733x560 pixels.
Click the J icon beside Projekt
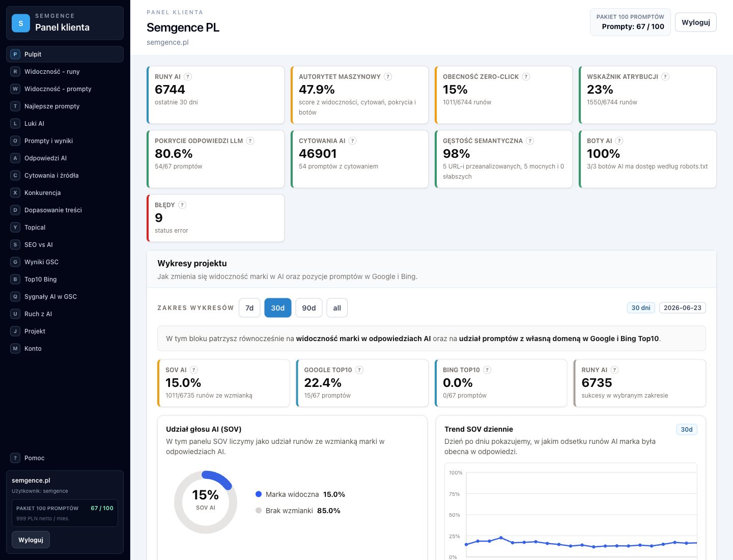click(15, 331)
